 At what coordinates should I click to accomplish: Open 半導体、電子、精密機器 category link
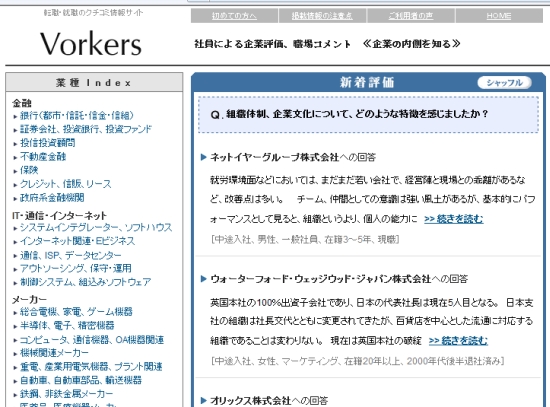tap(67, 325)
